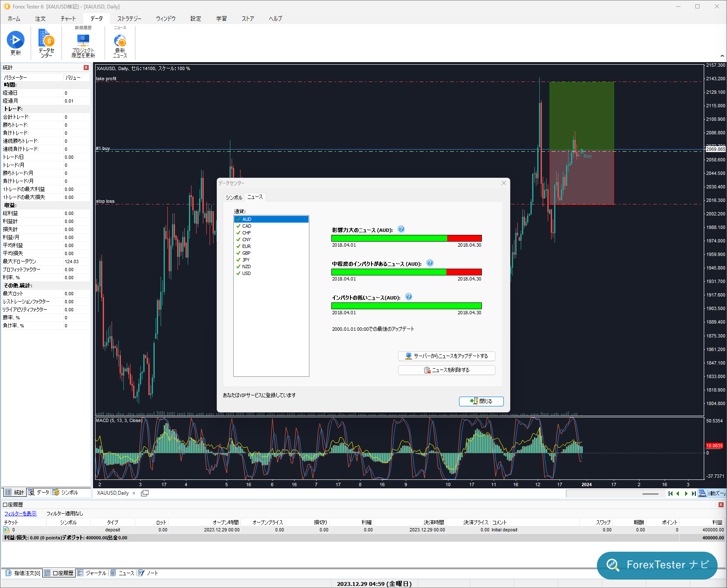The image size is (727, 588).
Task: Open the 指値注文[0] bottom tab
Action: [23, 573]
